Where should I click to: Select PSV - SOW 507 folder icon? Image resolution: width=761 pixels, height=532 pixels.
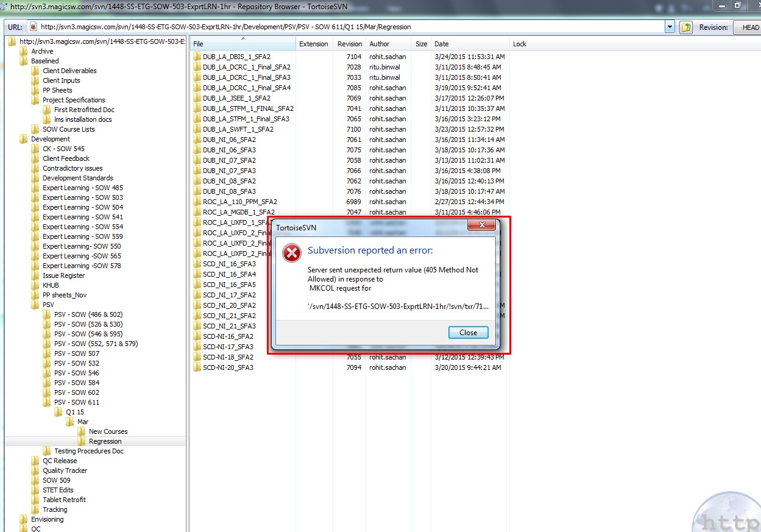click(x=47, y=353)
